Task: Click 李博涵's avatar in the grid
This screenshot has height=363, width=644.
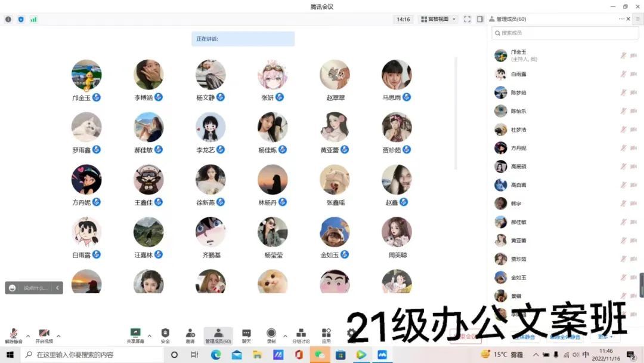Action: pyautogui.click(x=148, y=75)
